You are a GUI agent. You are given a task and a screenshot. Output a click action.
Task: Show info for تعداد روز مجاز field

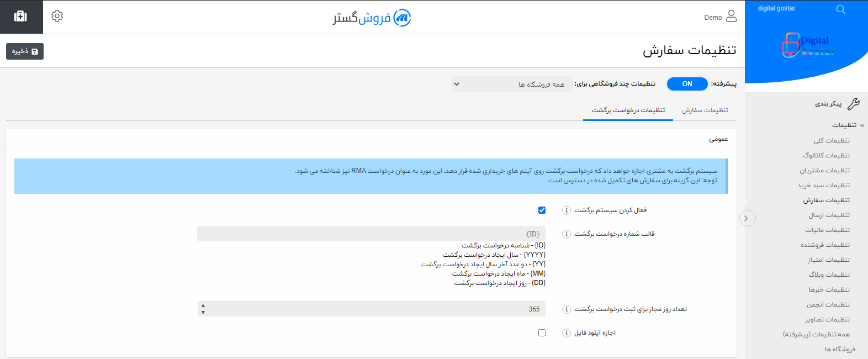coord(566,309)
